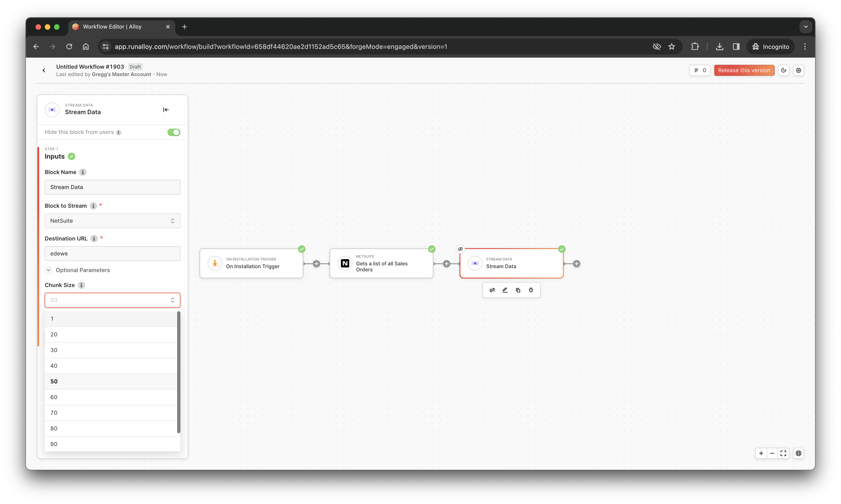Viewport: 841px width, 504px height.
Task: Toggle Hide this block from users
Action: coord(174,132)
